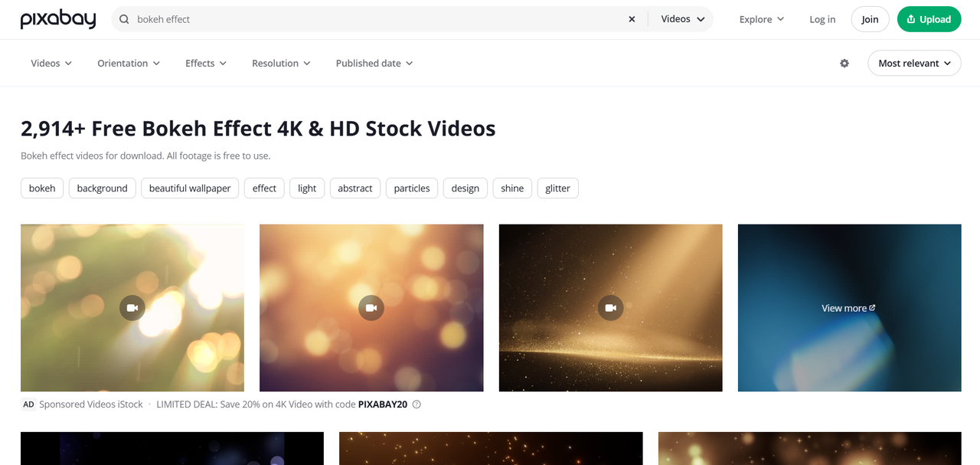This screenshot has height=465, width=980.
Task: Select the light tag
Action: [307, 188]
